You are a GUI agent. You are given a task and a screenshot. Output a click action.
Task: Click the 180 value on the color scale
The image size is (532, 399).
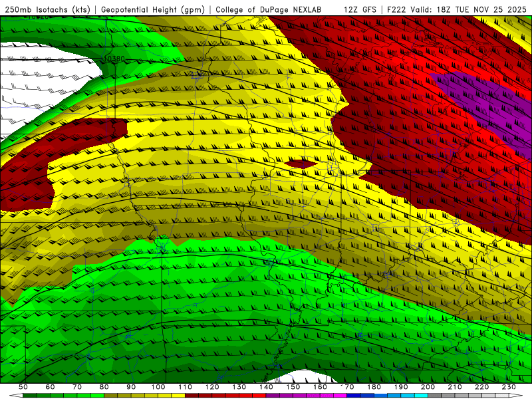point(374,387)
